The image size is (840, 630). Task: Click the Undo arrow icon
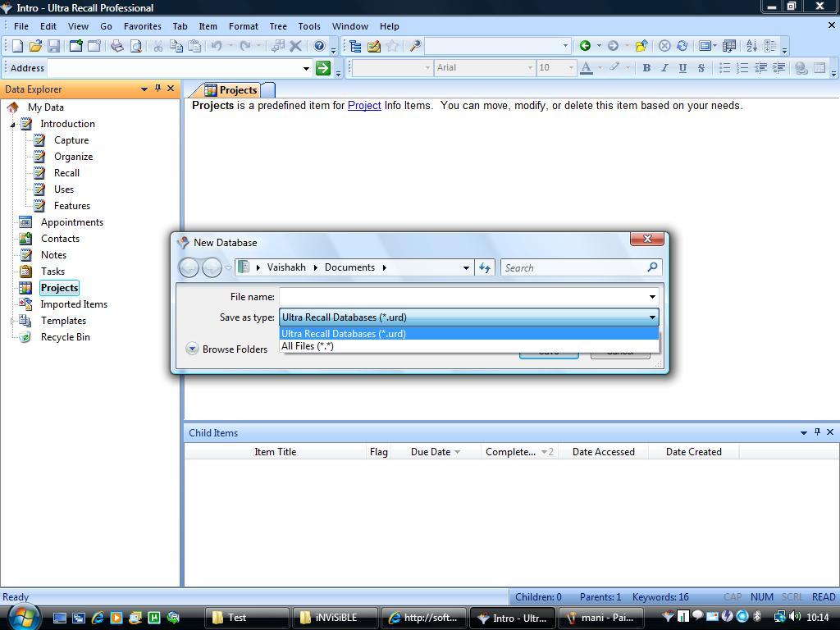[217, 46]
